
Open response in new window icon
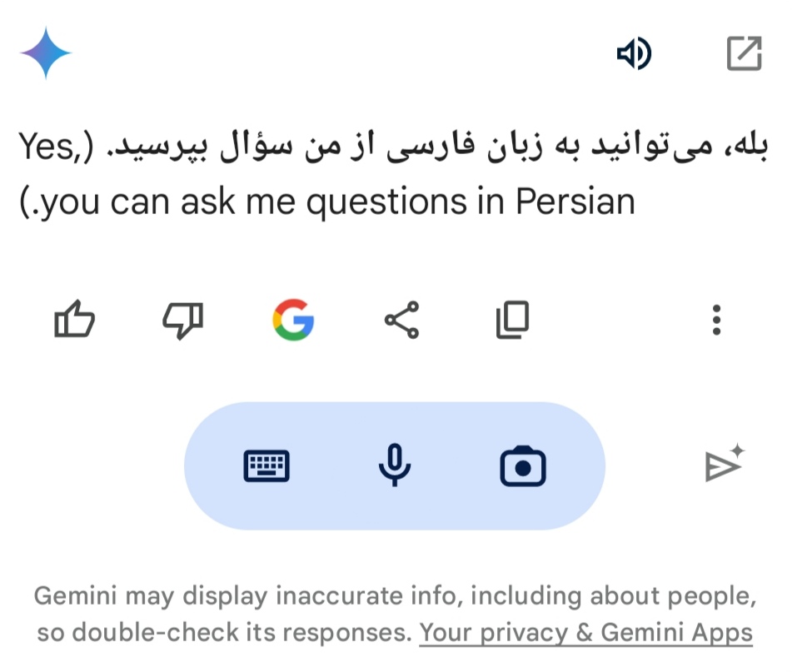coord(744,55)
